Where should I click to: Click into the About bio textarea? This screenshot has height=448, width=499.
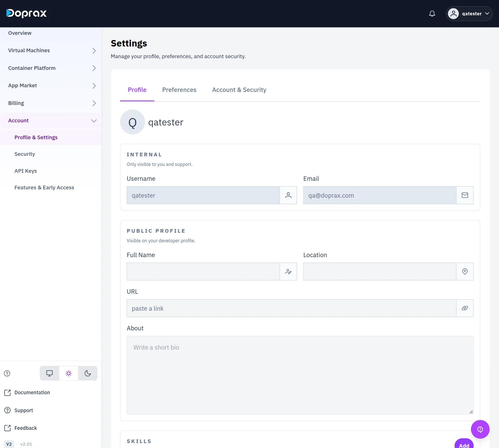pos(300,375)
